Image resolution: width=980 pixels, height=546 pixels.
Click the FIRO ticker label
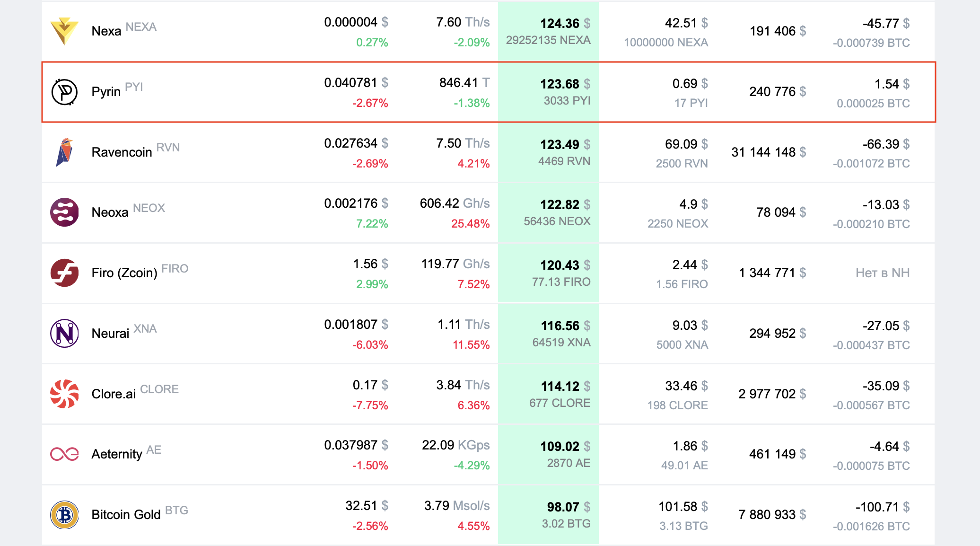(175, 268)
